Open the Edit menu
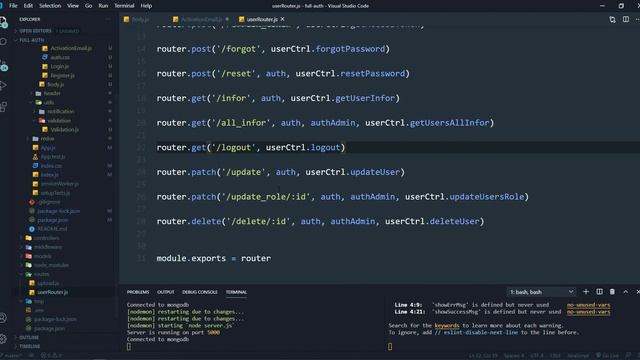Screen dimensions: 640x360 tap(28, 6)
